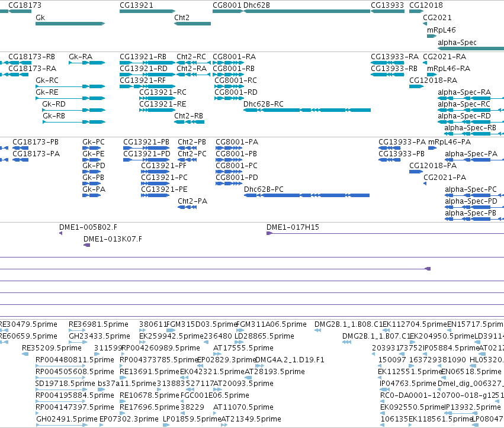The height and width of the screenshot is (428, 504).
Task: Select the Dhc62B-RC transcript
Action: 307,110
